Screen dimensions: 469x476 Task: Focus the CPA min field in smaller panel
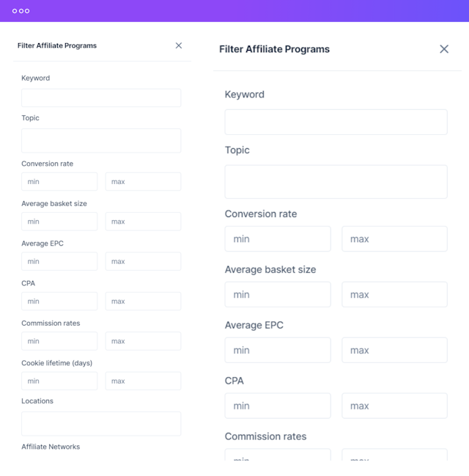(x=59, y=301)
